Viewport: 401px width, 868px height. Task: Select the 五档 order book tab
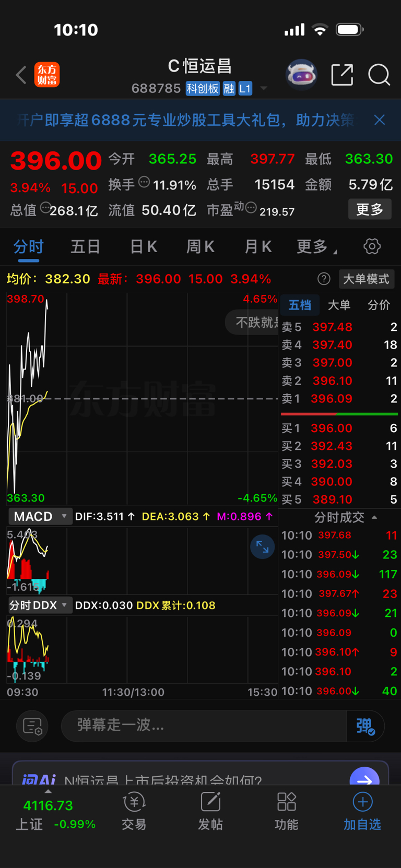click(x=300, y=305)
